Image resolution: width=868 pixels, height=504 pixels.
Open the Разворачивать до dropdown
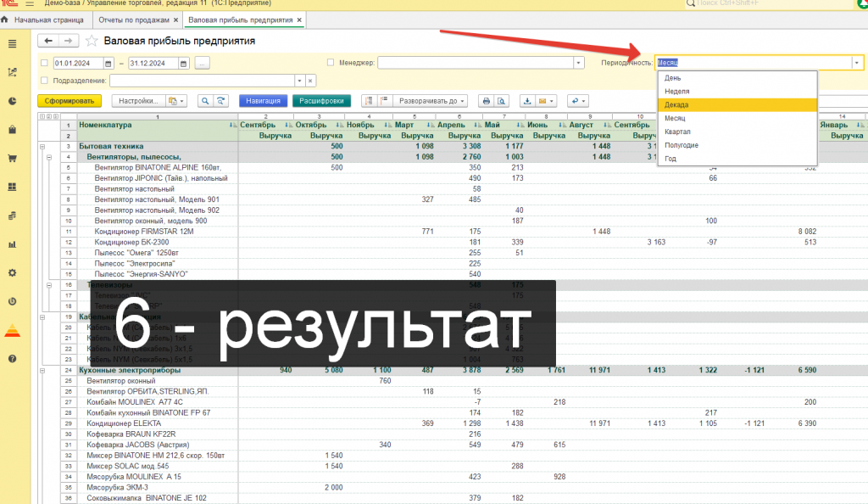(x=431, y=101)
